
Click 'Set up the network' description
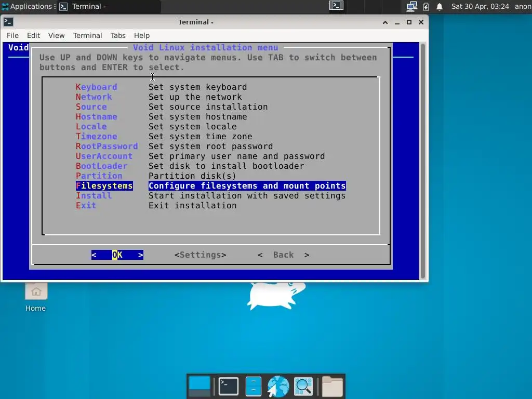(x=195, y=97)
